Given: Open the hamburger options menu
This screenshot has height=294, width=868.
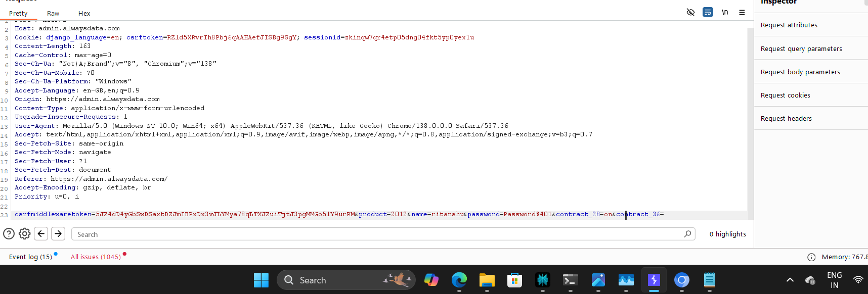Looking at the screenshot, I should (742, 12).
